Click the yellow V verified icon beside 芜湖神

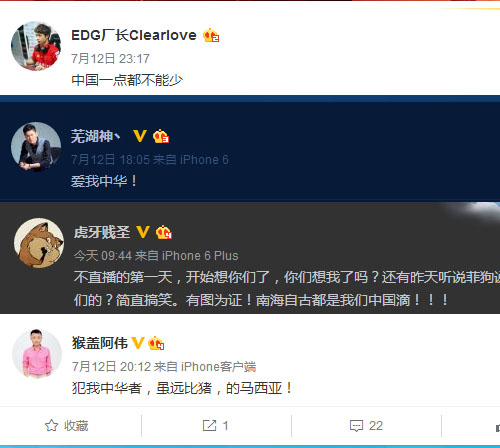(140, 136)
